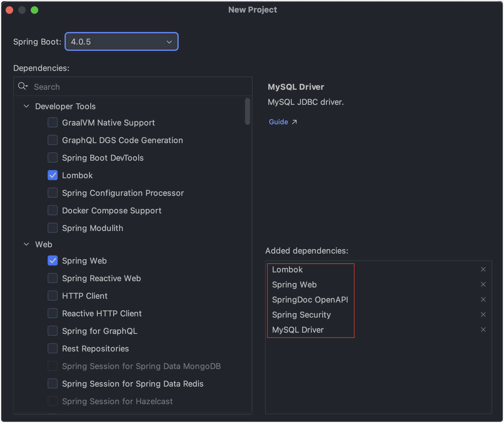This screenshot has height=423, width=504.
Task: Collapse the Developer Tools category
Action: point(27,106)
